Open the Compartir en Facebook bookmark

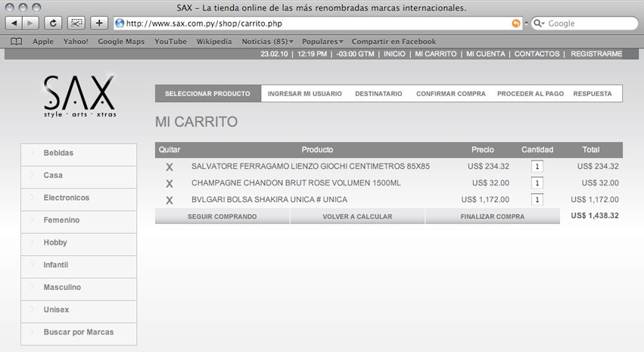tap(394, 42)
